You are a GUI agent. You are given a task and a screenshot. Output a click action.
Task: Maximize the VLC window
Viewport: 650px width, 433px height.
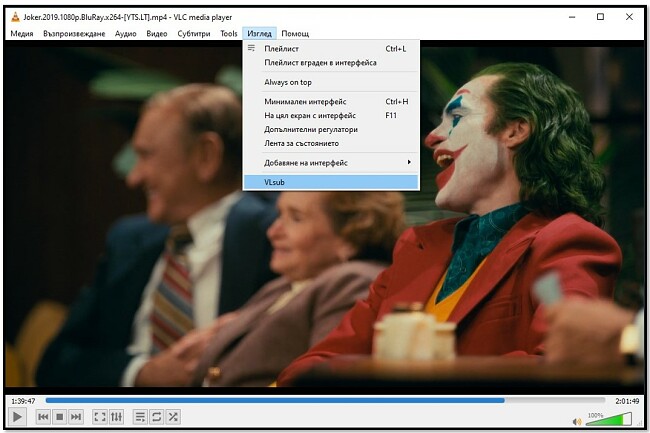pos(600,17)
